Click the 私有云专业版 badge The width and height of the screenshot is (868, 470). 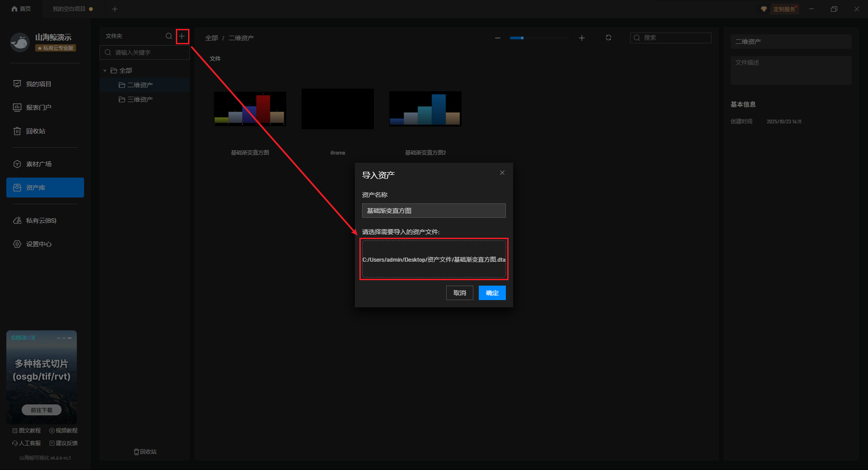coord(56,48)
